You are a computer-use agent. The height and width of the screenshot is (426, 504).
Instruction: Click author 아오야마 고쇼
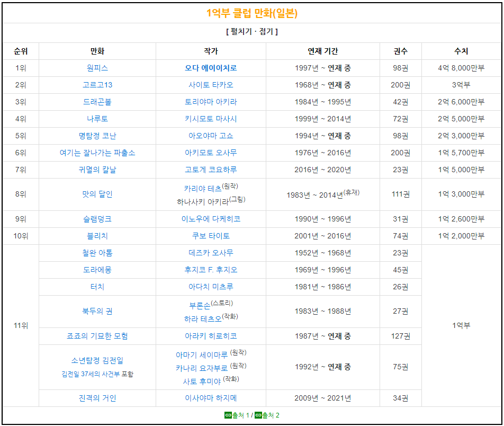point(211,136)
